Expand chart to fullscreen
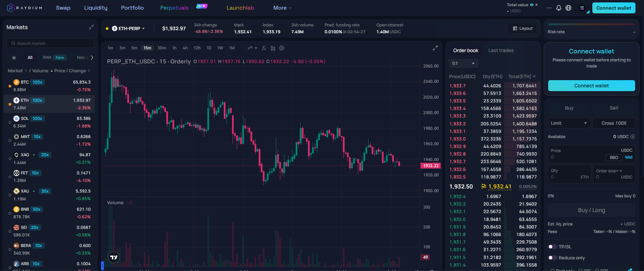The height and width of the screenshot is (271, 644). (x=435, y=48)
